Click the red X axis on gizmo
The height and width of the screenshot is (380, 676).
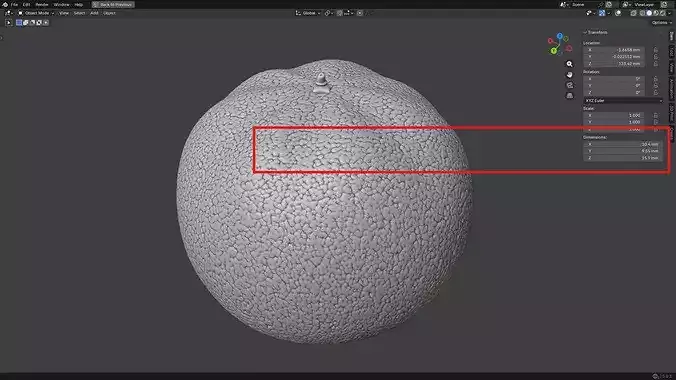pyautogui.click(x=551, y=41)
